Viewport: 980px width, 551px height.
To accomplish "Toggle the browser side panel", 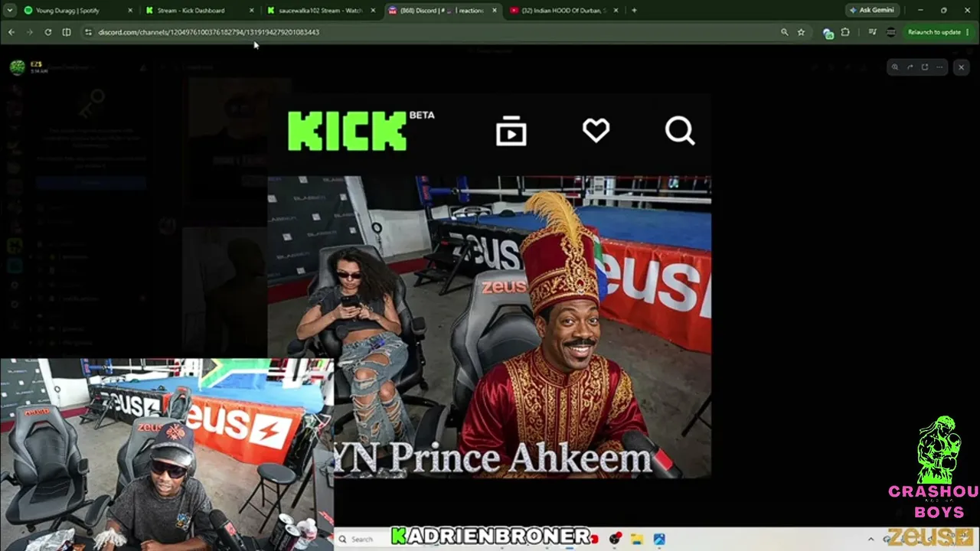I will pos(67,32).
